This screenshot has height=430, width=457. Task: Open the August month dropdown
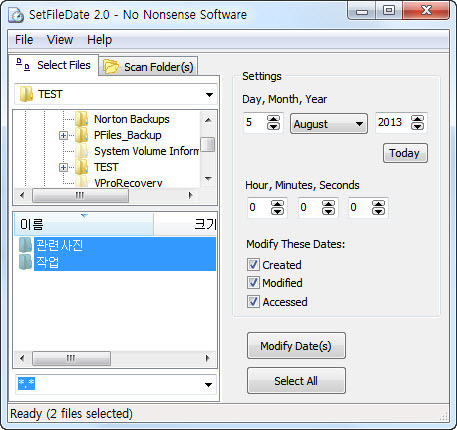[329, 124]
